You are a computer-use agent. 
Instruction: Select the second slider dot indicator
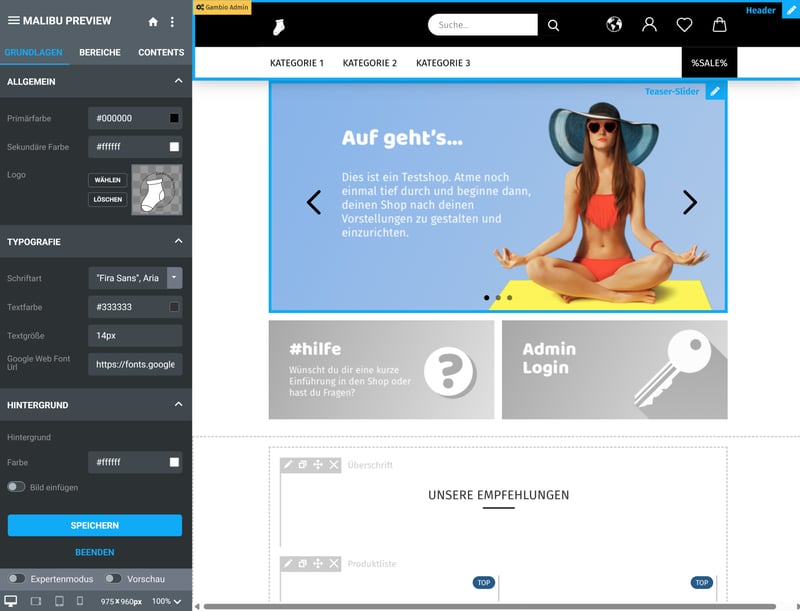pyautogui.click(x=498, y=297)
